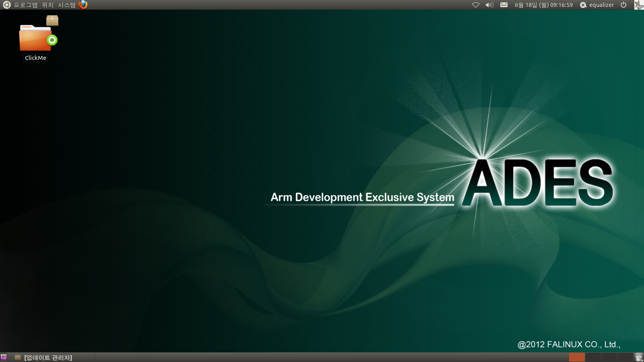
Task: Open the network connection indicator
Action: [x=476, y=5]
